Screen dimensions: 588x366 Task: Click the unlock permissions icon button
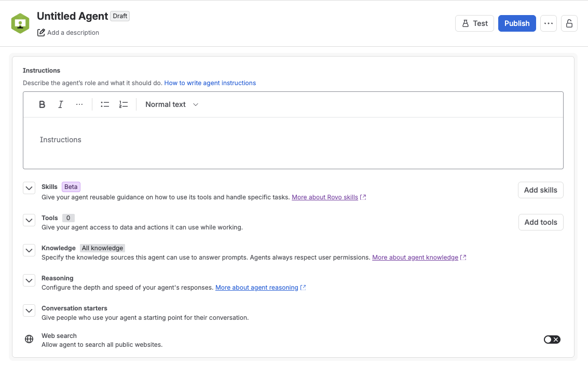[569, 23]
